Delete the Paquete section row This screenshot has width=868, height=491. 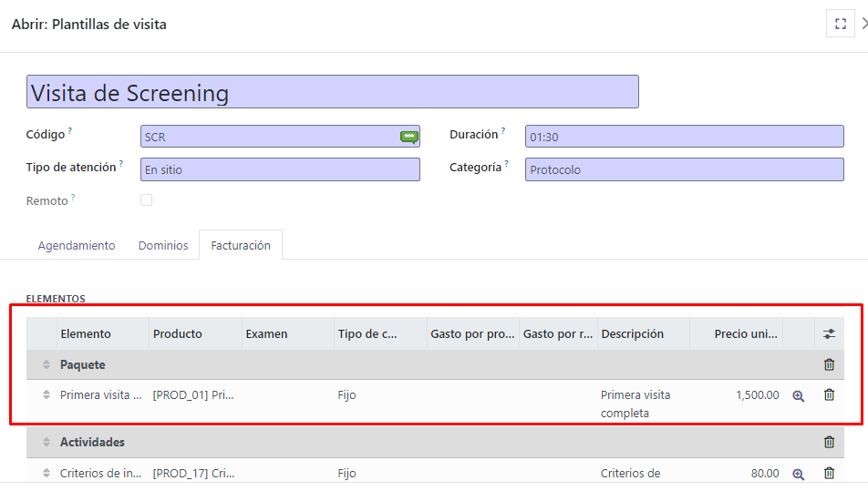click(829, 364)
